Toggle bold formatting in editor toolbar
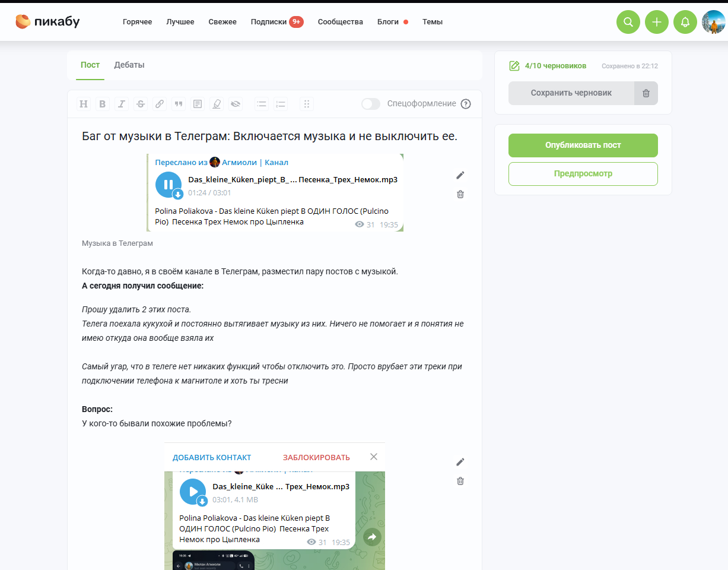Viewport: 728px width, 570px height. click(103, 104)
